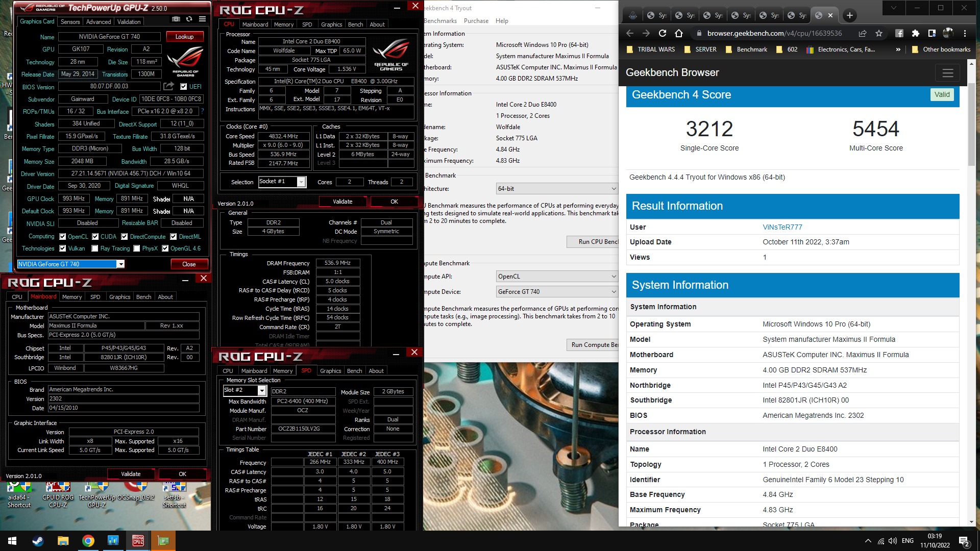Screen dimensions: 980x551
Task: Open the GPU-Z hamburger menu
Action: 203,19
